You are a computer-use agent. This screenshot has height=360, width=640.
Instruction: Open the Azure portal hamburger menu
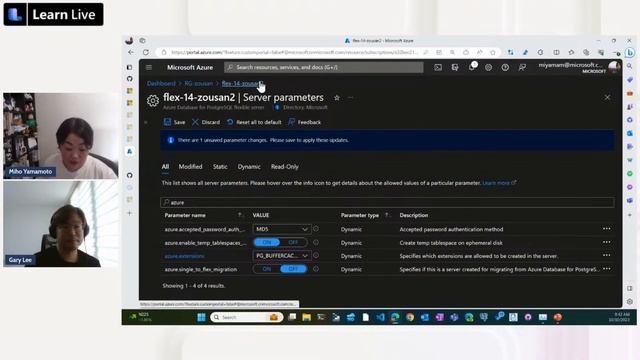[149, 67]
